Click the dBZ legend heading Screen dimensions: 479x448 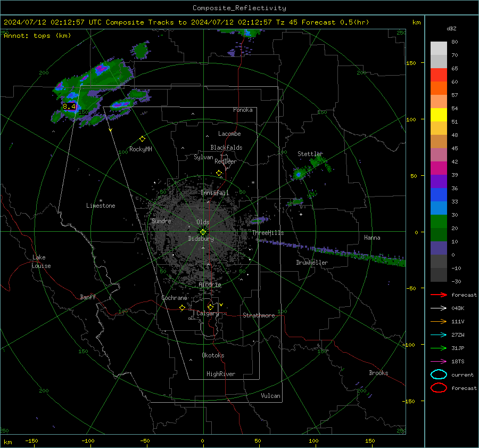[x=451, y=28]
